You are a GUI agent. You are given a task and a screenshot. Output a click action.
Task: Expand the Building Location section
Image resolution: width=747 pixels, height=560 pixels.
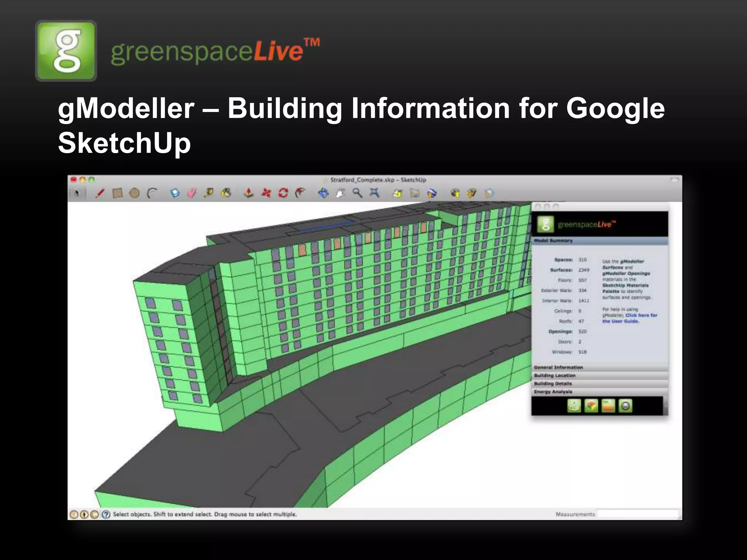pos(600,375)
